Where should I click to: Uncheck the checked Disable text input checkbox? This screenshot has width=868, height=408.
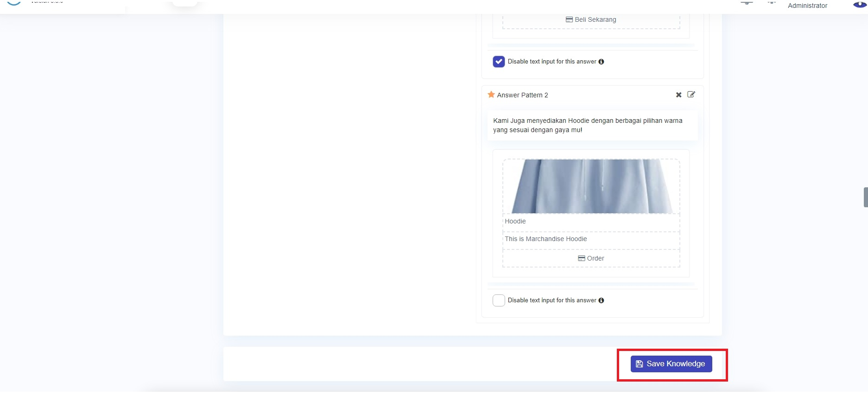[x=499, y=62]
